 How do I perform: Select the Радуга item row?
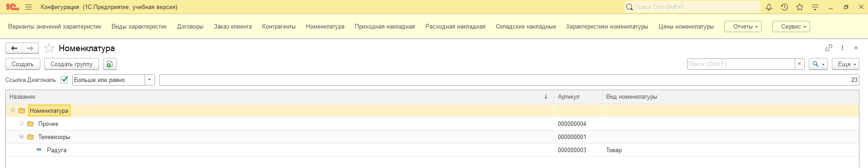click(432, 150)
